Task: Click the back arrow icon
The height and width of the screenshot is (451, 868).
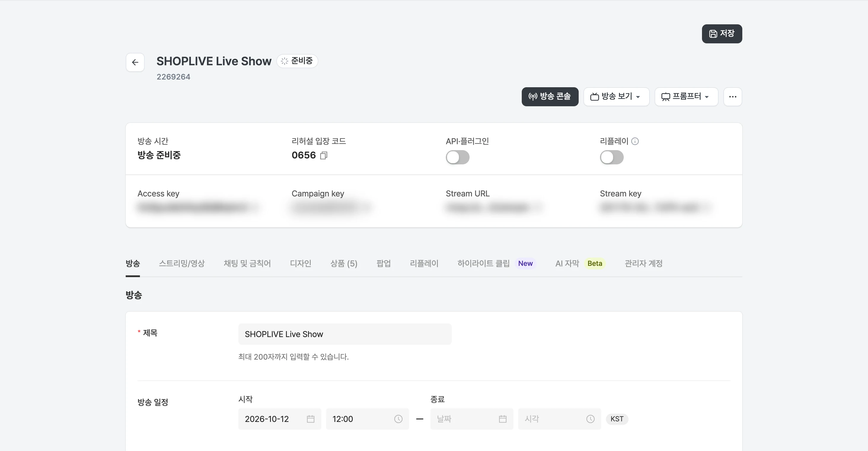Action: coord(135,62)
